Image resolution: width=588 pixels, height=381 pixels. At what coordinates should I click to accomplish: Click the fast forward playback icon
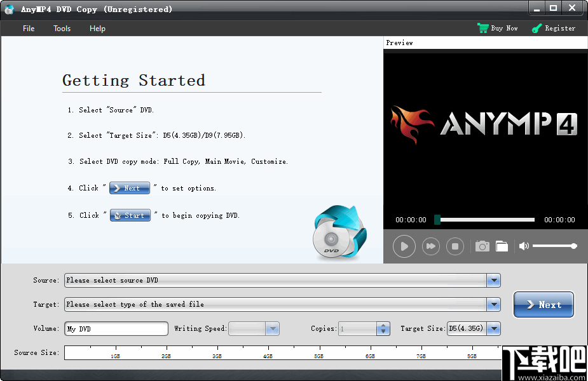coord(430,246)
